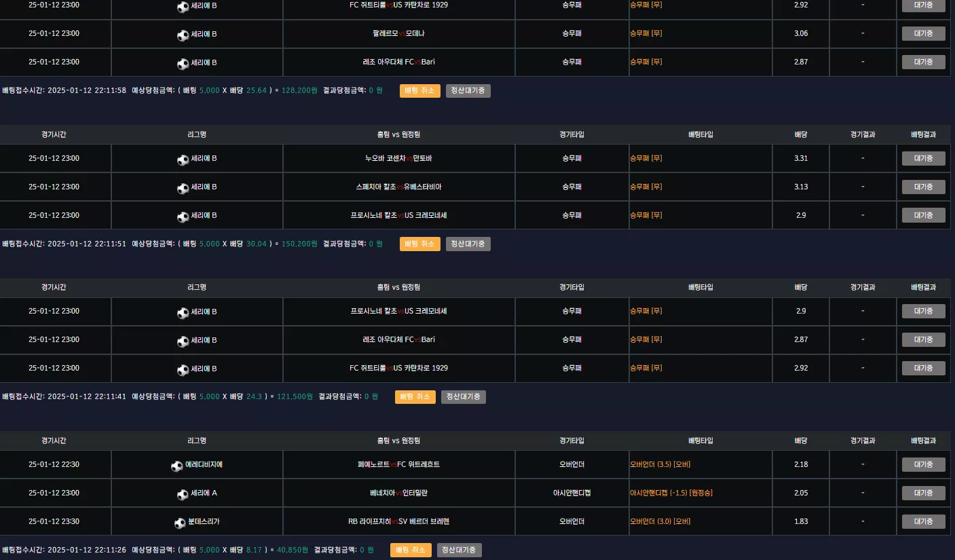
Task: Click FC 쥐트티롤 match name in 24.3-odds bet
Action: [398, 368]
